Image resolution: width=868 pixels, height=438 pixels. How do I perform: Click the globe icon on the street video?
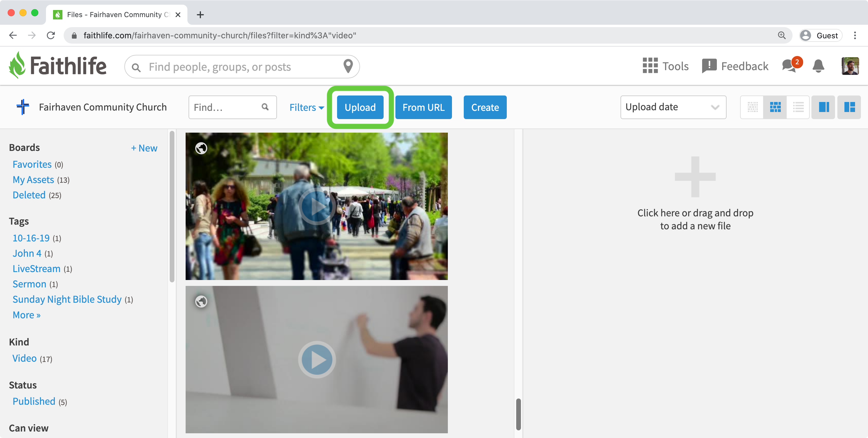[x=201, y=148]
